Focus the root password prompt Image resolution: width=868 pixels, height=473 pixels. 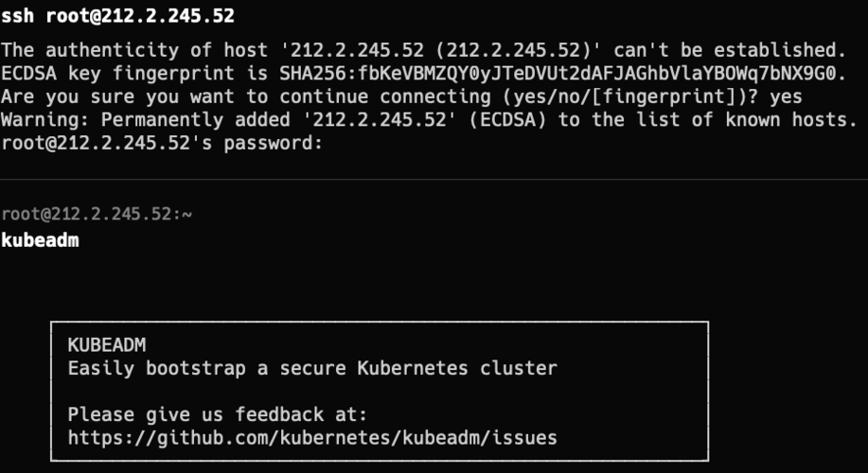163,144
